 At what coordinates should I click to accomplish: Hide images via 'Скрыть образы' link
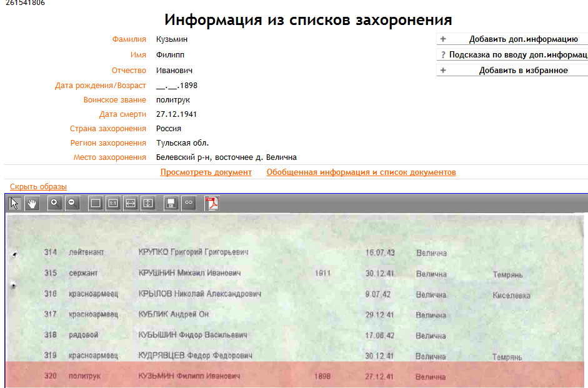click(x=38, y=187)
